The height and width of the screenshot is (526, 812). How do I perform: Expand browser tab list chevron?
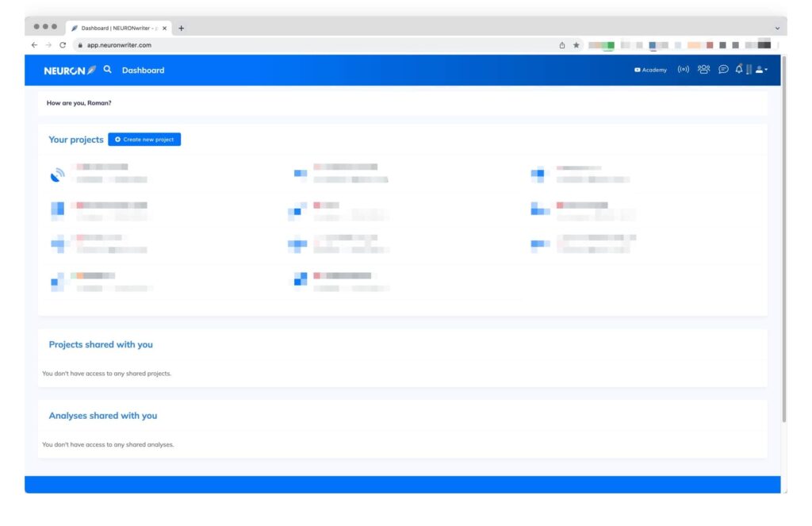point(777,28)
